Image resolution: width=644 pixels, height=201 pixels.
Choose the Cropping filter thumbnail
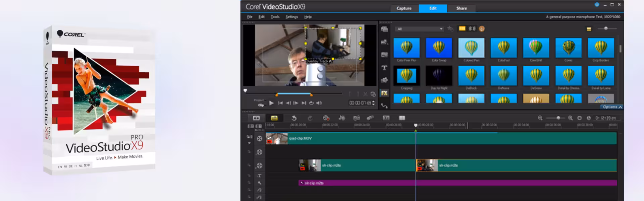pyautogui.click(x=407, y=76)
